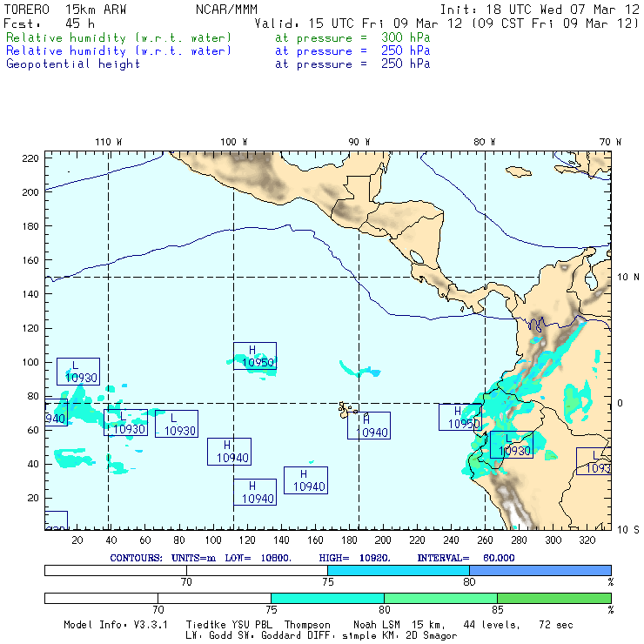Select the "260" tick label on the horizontal axis
Image resolution: width=644 pixels, height=644 pixels.
point(485,540)
